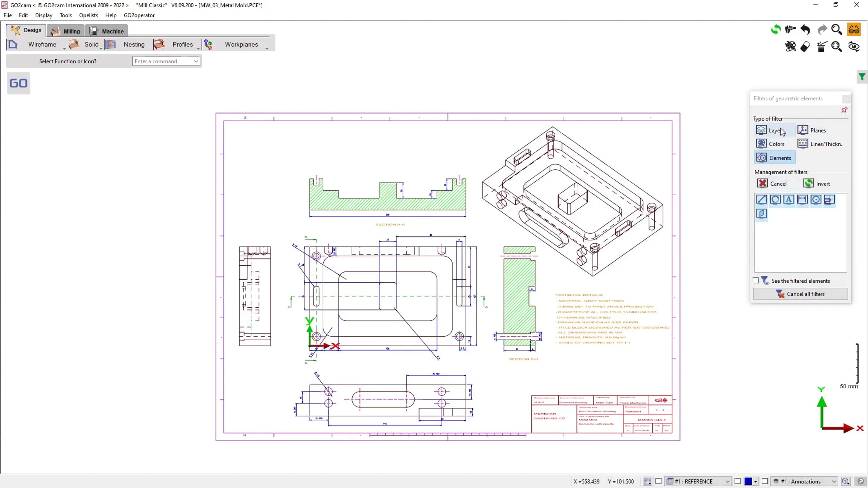Screen dimensions: 868x488
Task: Open the grid options icon in status bar
Action: 647,481
